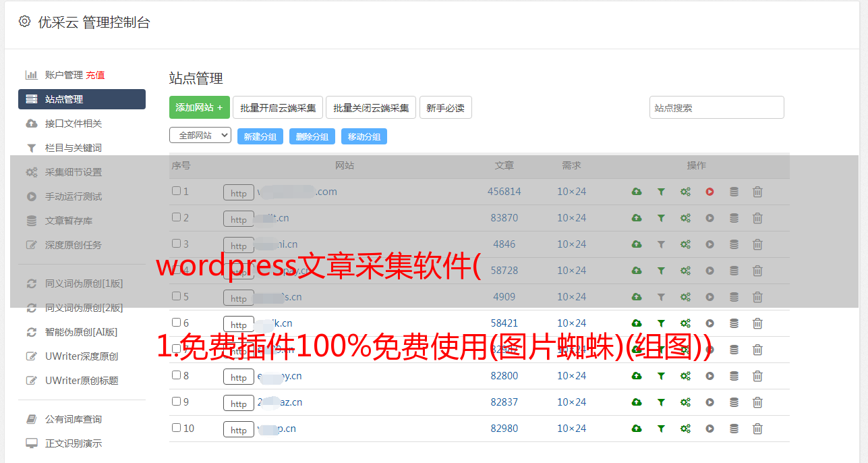Click the green 添加网站 + button
Screen dimensions: 868x463
tap(200, 107)
